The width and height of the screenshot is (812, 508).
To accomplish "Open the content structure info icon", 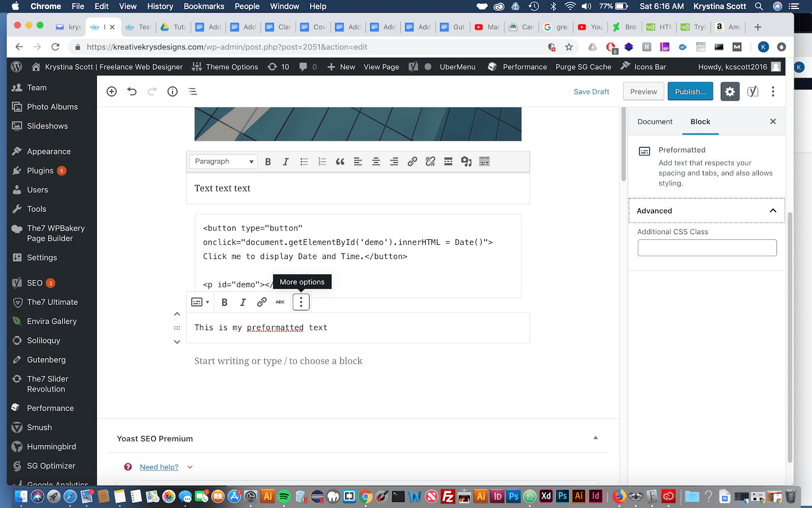I will coord(172,91).
